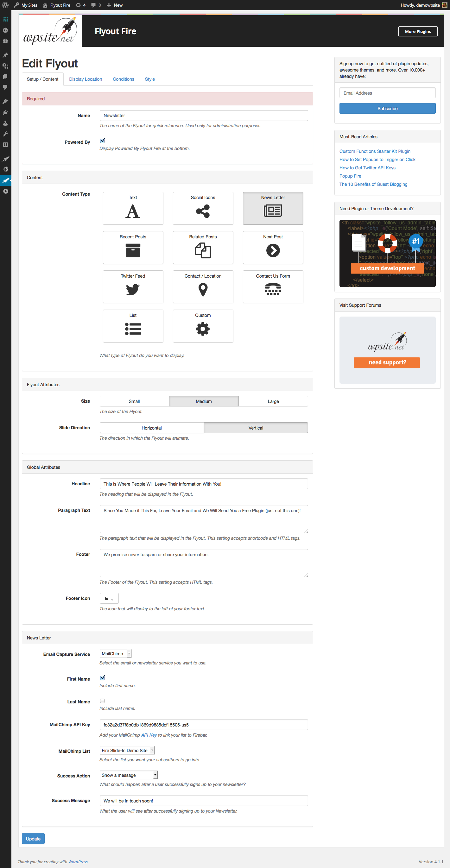The height and width of the screenshot is (868, 450).
Task: Select the Twitter Feed content type
Action: 133,287
